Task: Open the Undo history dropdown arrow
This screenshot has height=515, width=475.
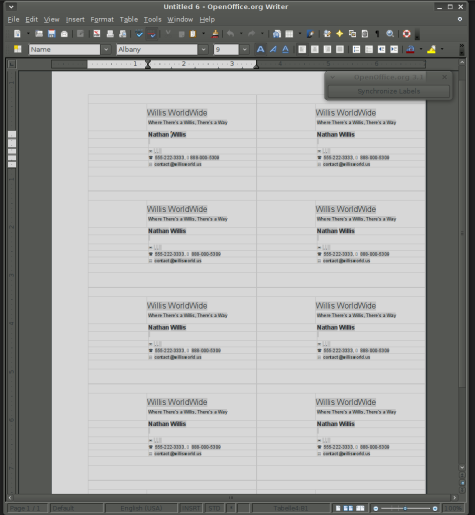Action: [x=241, y=34]
